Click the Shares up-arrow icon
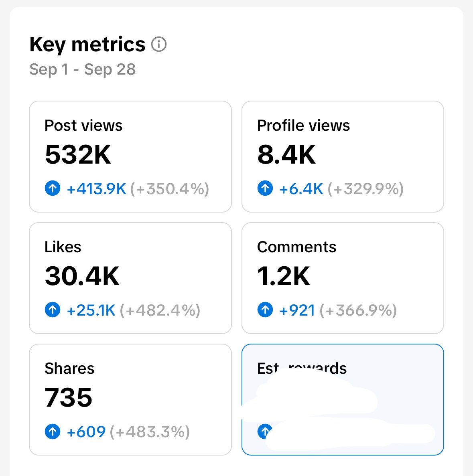The image size is (473, 476). pos(53,431)
